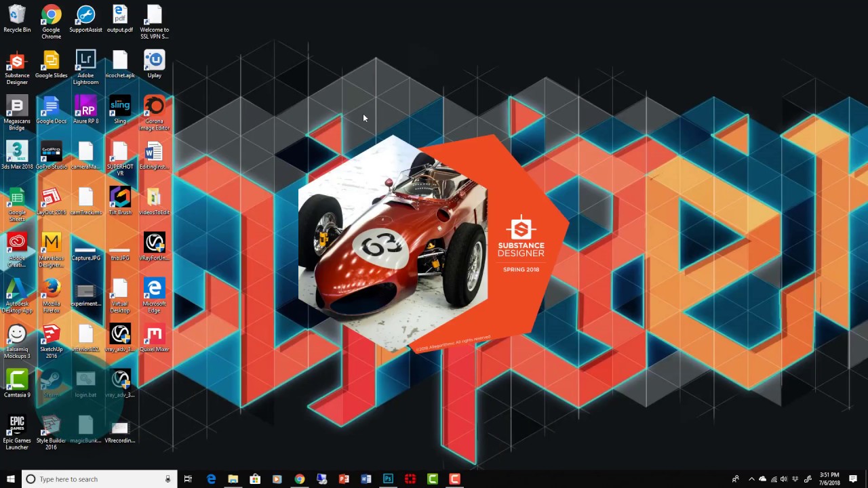
Task: Open the Windows Start menu
Action: coord(11,479)
